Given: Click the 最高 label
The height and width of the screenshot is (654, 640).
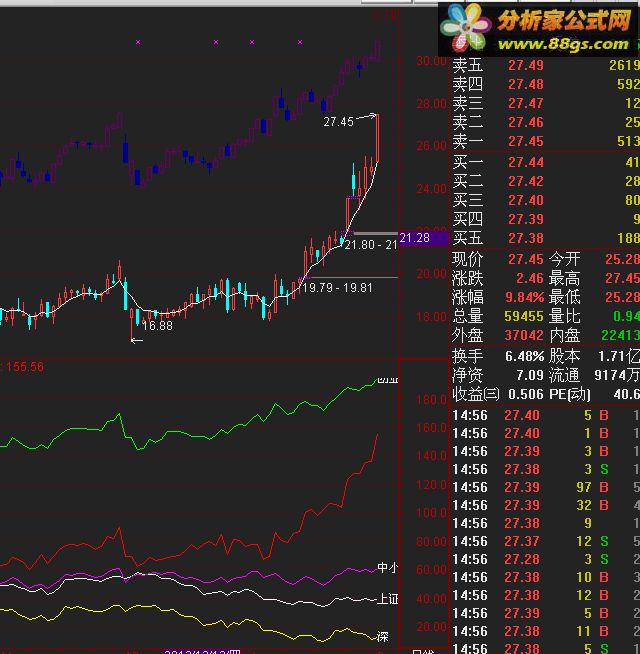Looking at the screenshot, I should [564, 278].
